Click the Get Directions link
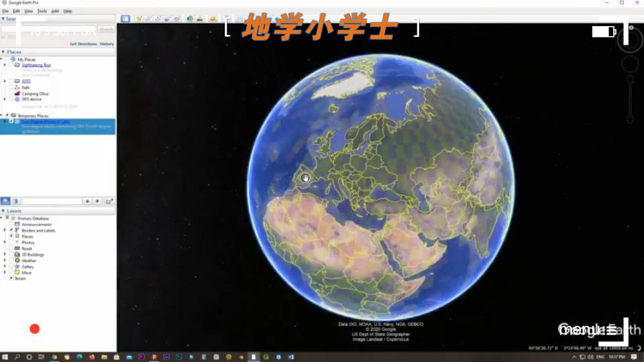The width and height of the screenshot is (644, 362). point(83,44)
